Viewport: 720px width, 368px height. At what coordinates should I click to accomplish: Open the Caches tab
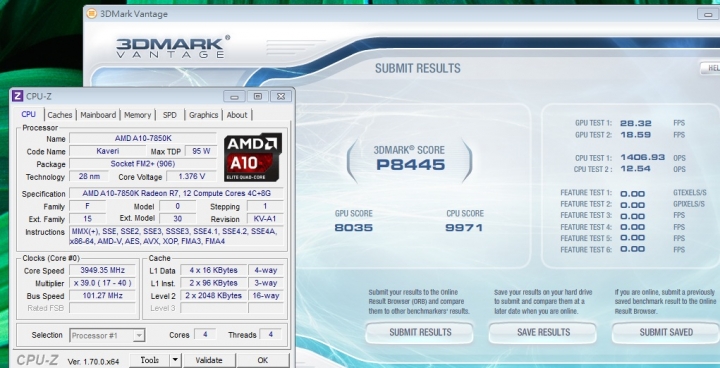click(60, 115)
